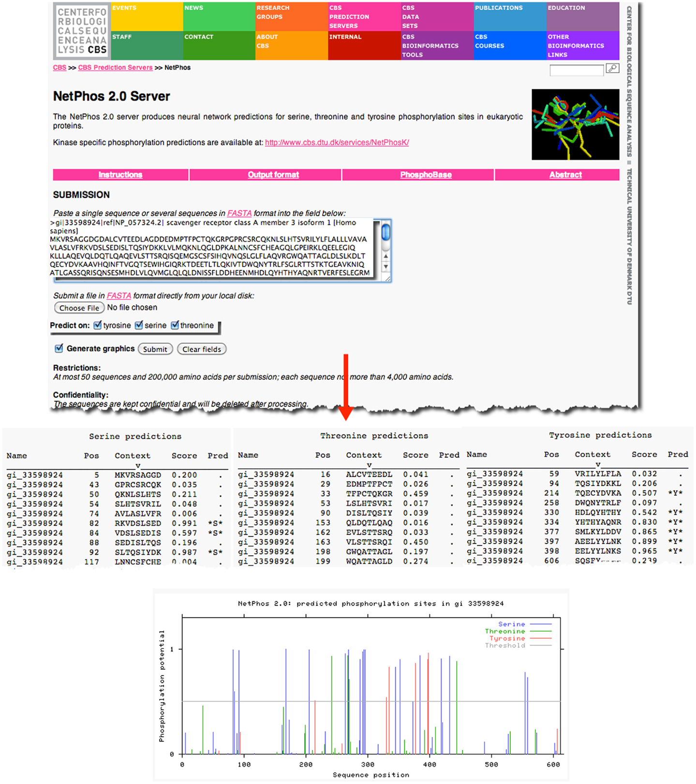Open CBS Prediction Servers menu item
Screen dimensions: 696x784
pyautogui.click(x=364, y=16)
